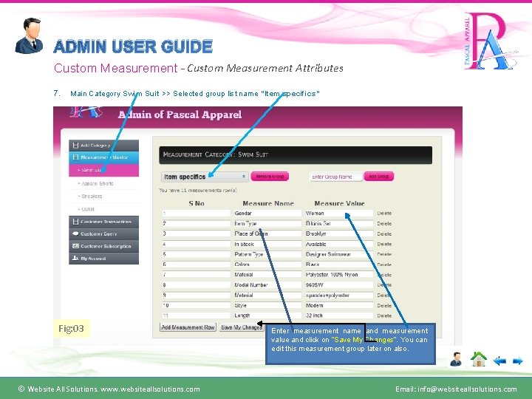This screenshot has height=399, width=532.
Task: Click the In Stock name field
Action: (x=267, y=244)
